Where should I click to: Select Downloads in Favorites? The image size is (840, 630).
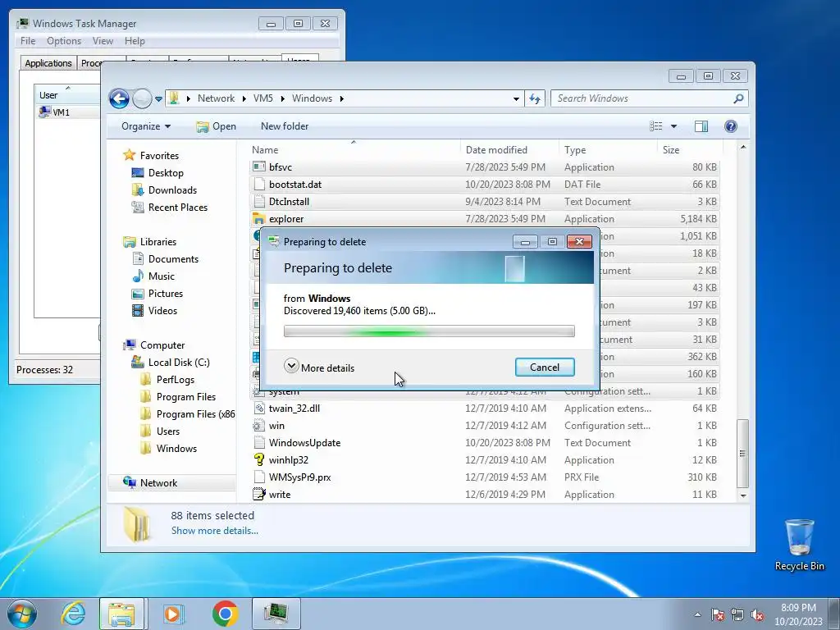pyautogui.click(x=172, y=190)
